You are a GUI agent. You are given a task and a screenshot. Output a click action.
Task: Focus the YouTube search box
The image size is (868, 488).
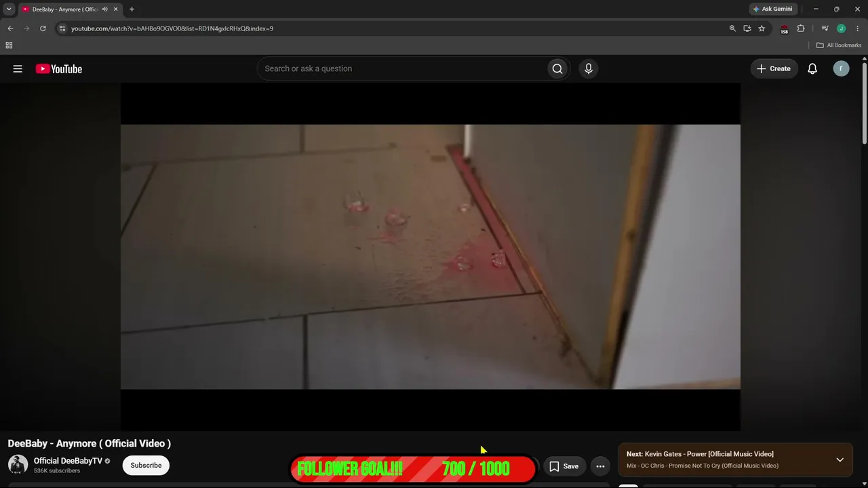(x=402, y=68)
